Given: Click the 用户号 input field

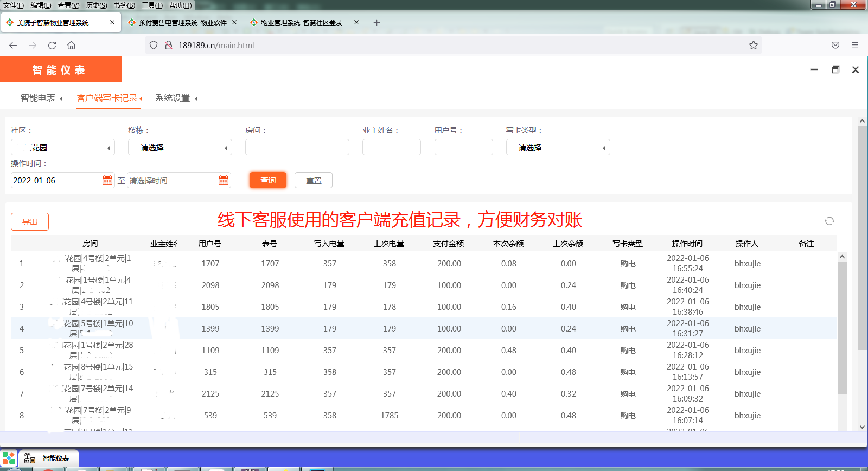Looking at the screenshot, I should tap(464, 147).
